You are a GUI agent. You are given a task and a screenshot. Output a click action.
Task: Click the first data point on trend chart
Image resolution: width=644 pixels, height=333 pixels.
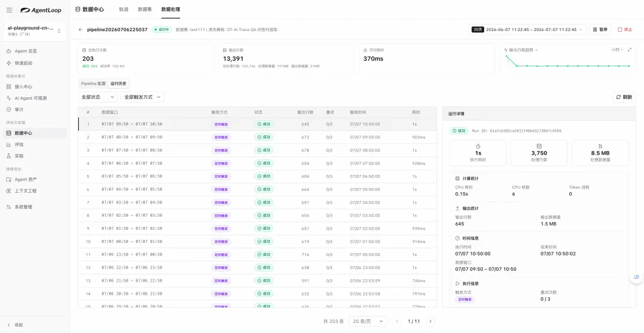506,56
